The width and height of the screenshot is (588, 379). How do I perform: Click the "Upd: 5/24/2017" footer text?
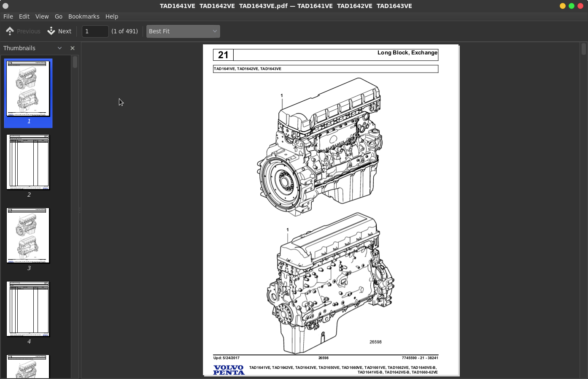[227, 358]
